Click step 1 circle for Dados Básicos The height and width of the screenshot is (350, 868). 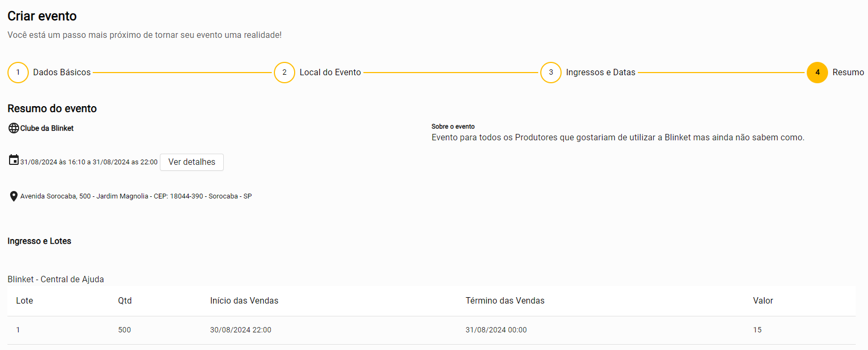[18, 73]
